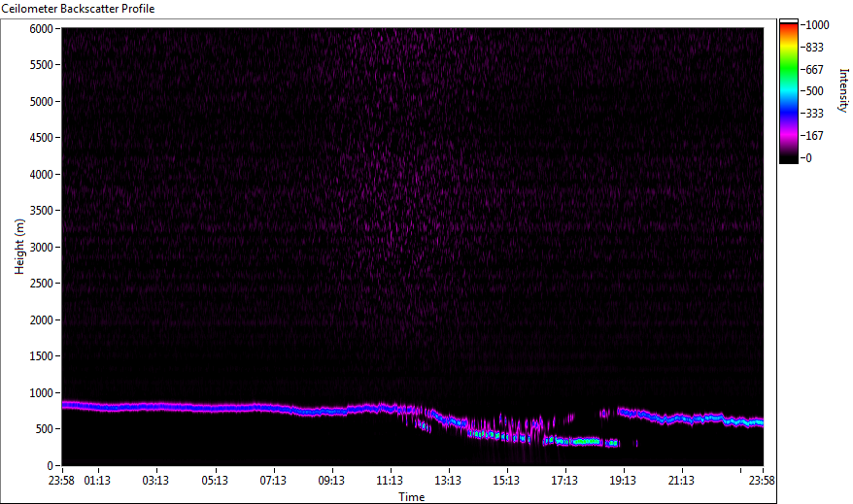Viewport: 853px width, 504px height.
Task: Select the 5000 height axis label
Action: coord(42,102)
